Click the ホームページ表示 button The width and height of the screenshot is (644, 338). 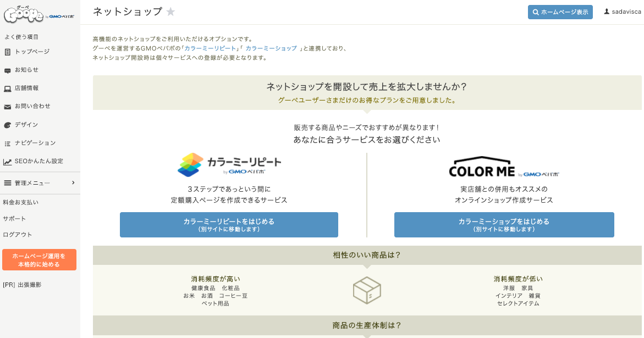pyautogui.click(x=560, y=12)
